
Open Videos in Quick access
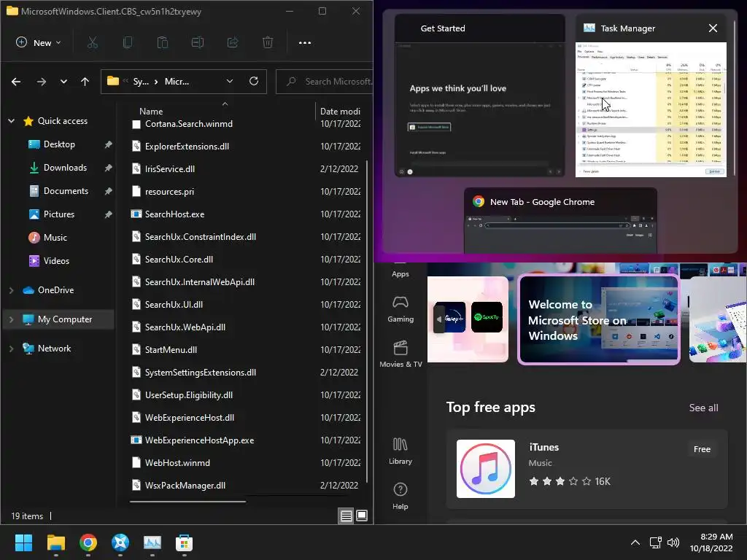56,261
